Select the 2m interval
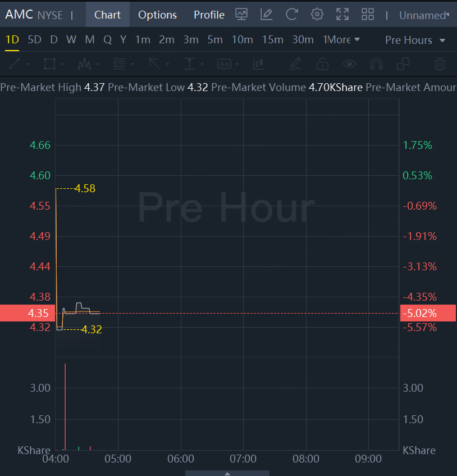Image resolution: width=457 pixels, height=476 pixels. (x=167, y=40)
